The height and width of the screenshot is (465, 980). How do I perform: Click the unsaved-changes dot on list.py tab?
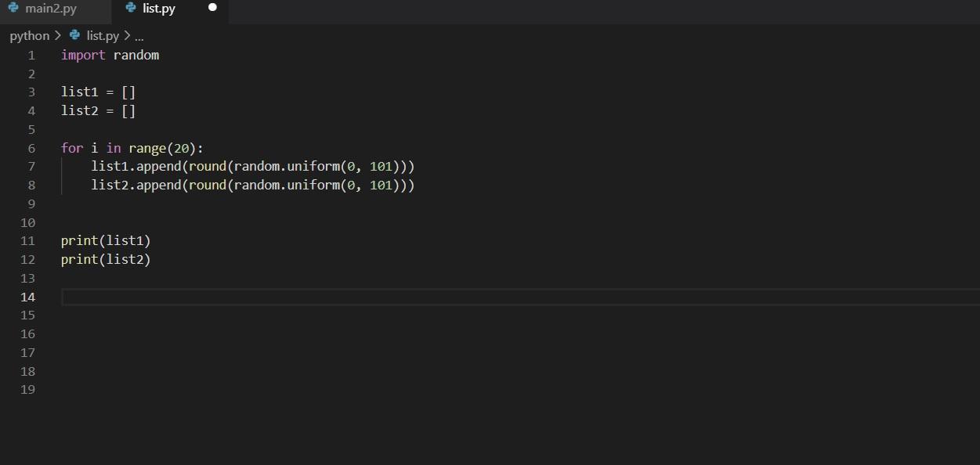(x=212, y=8)
